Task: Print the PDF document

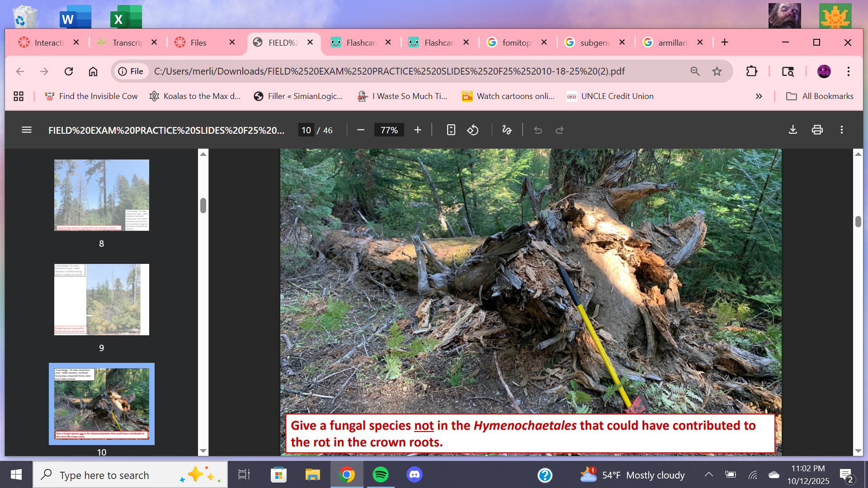Action: point(817,130)
